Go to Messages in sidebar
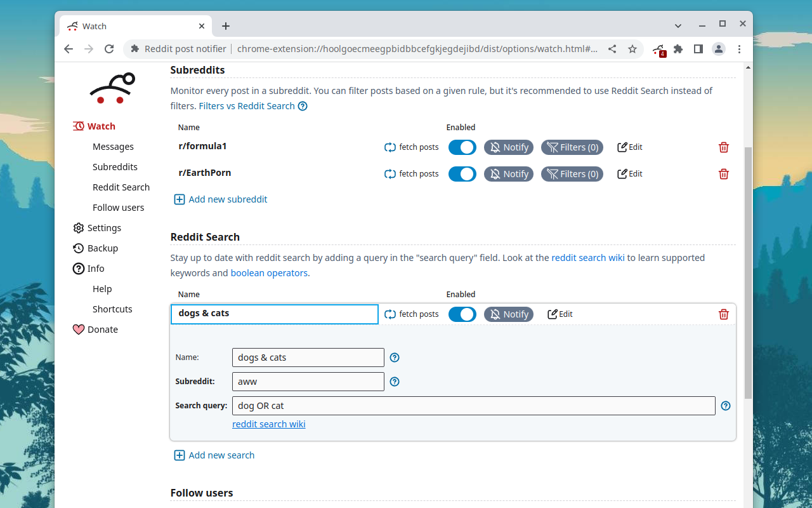 [x=113, y=147]
